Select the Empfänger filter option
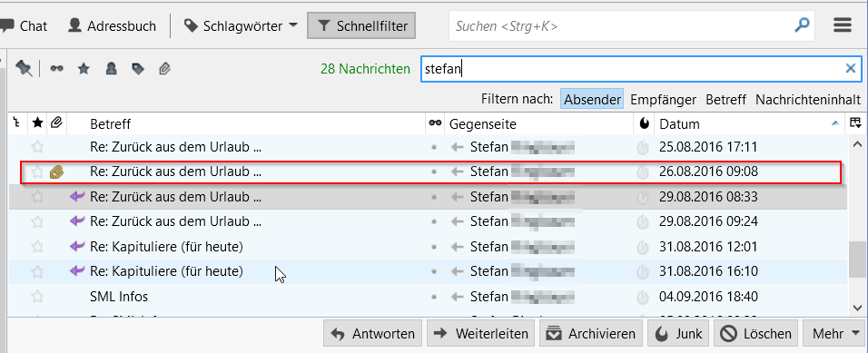This screenshot has width=868, height=353. 663,100
